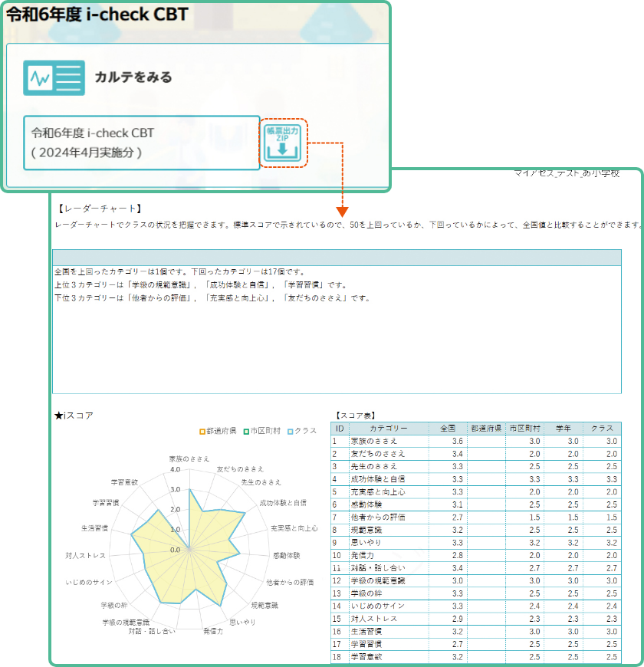Click the 【スコア表】 heading
This screenshot has height=667, width=644.
point(355,416)
